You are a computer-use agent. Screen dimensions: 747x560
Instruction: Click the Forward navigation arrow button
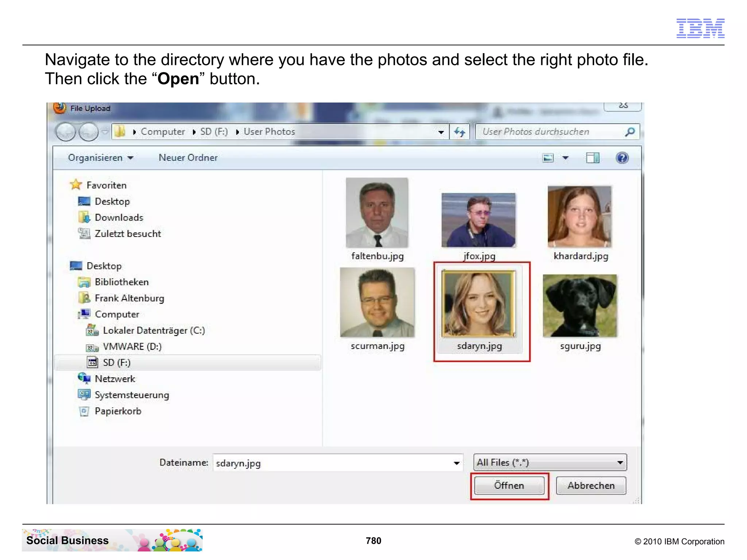click(x=89, y=131)
